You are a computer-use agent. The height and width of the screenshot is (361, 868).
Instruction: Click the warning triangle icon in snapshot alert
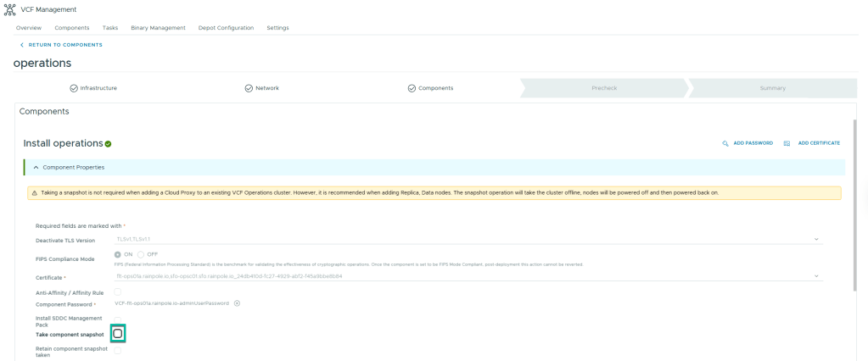click(x=35, y=192)
